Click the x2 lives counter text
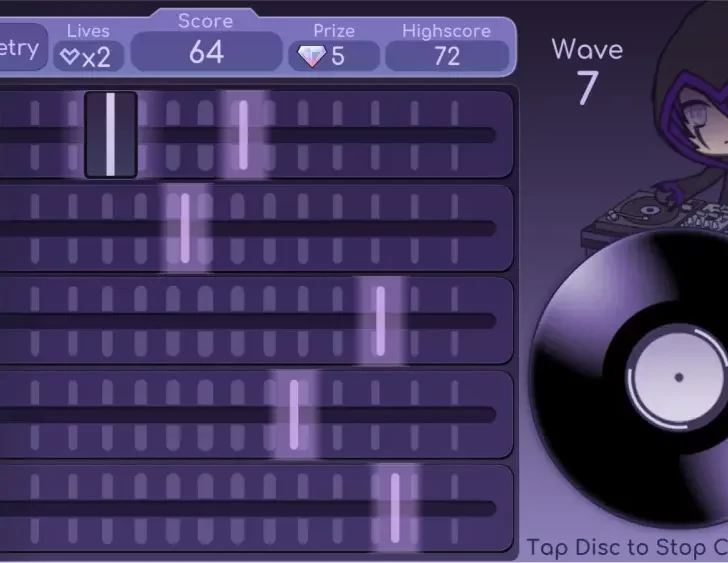728x563 pixels. point(96,57)
